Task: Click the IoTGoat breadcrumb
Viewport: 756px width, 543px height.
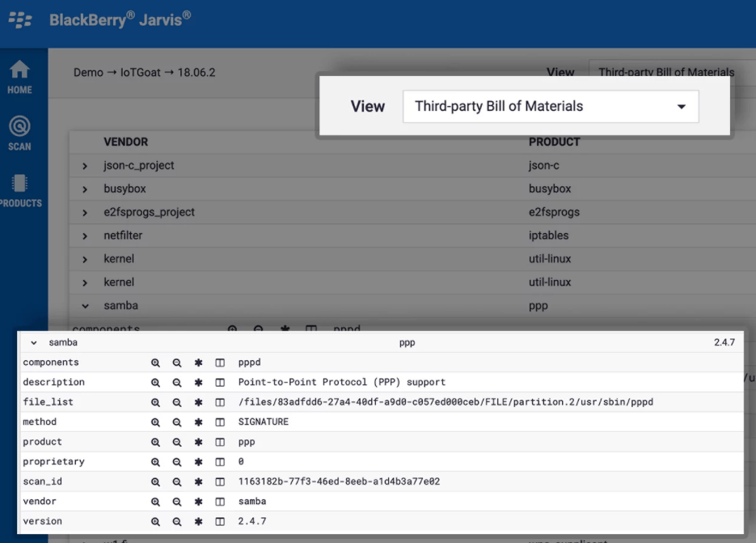Action: pyautogui.click(x=141, y=72)
